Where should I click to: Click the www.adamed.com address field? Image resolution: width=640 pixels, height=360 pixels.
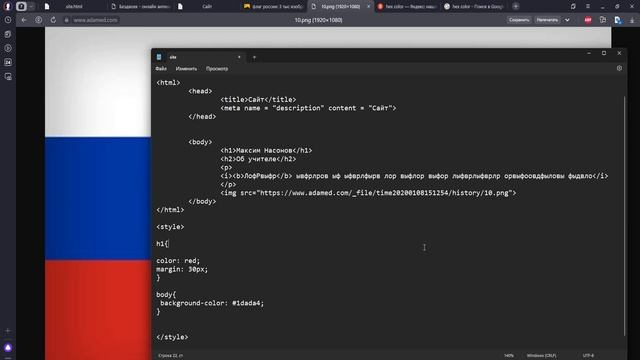(x=95, y=20)
